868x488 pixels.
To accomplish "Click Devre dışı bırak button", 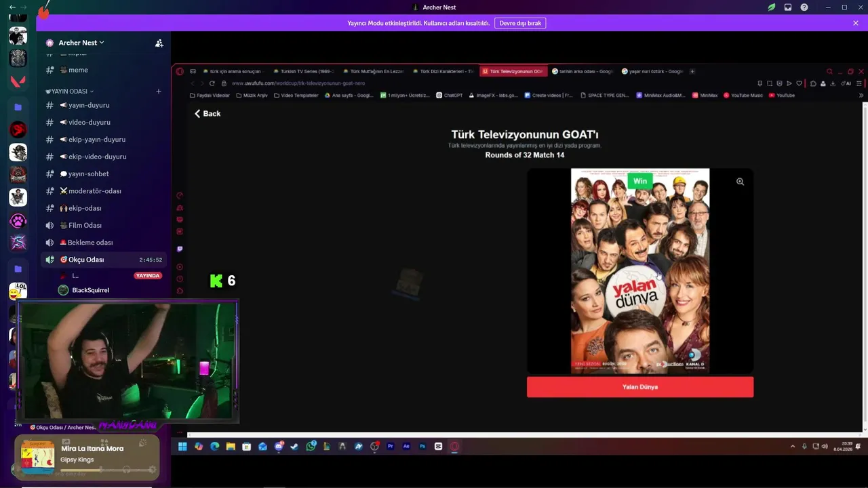I will tap(520, 23).
